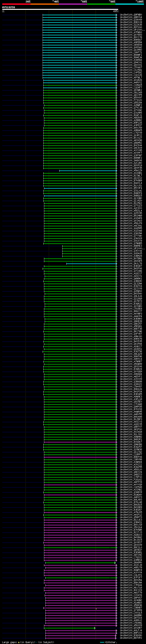Click the UniRef100_Q24QN2 label
This screenshot has width=146, height=644.
pos(131,600)
